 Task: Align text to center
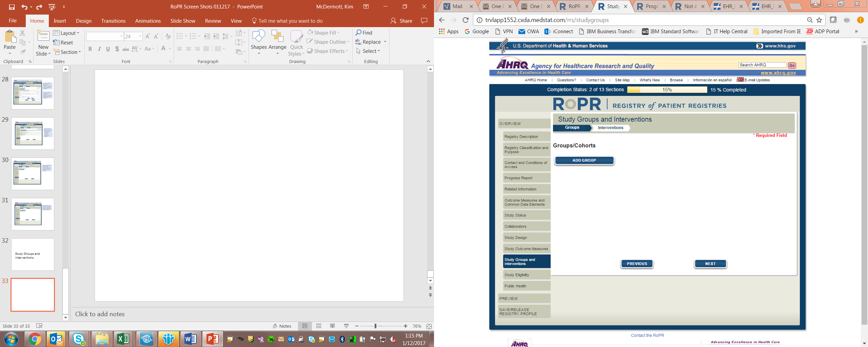click(x=188, y=49)
